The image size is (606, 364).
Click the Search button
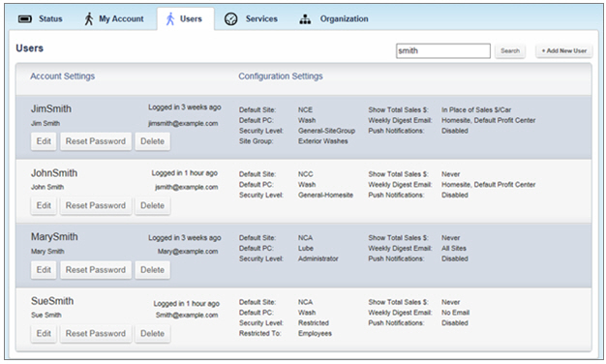point(510,50)
